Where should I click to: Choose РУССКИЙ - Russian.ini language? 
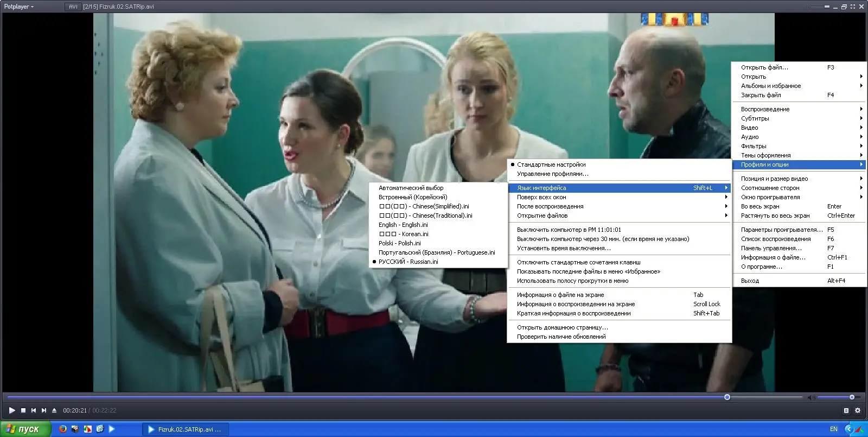click(x=437, y=262)
